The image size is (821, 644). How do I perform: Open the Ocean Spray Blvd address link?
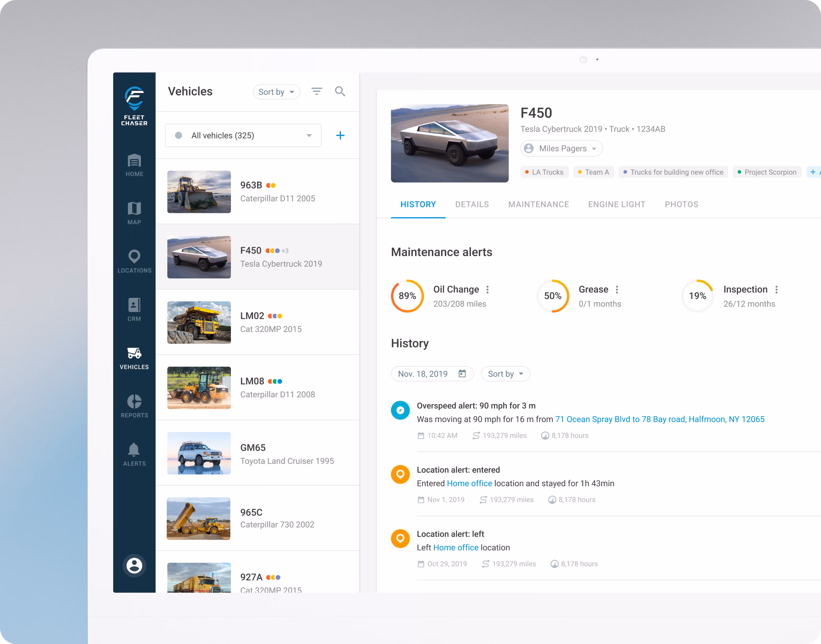660,419
